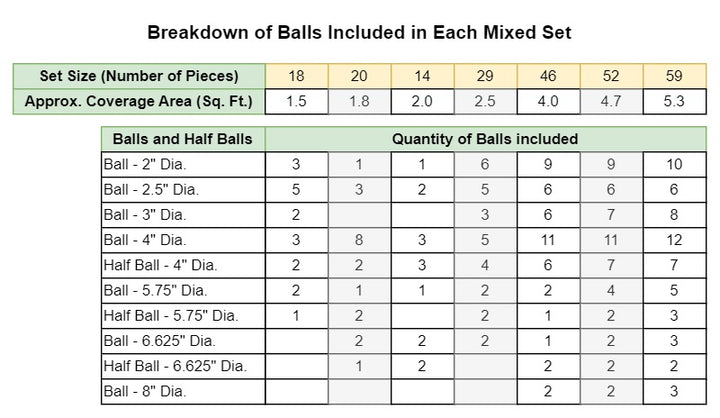Select the quantity 10 in the Ball - 2" row
Screen dimensions: 720x418
coord(675,164)
